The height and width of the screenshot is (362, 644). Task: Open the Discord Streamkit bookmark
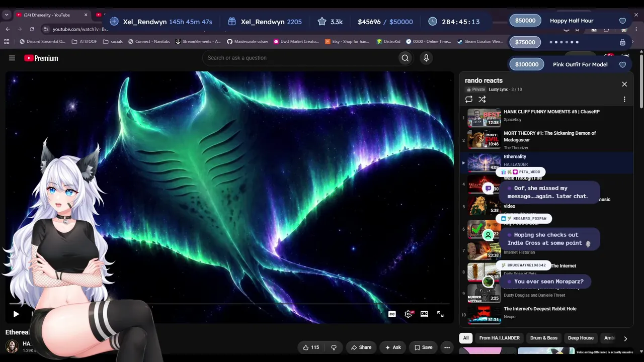42,42
